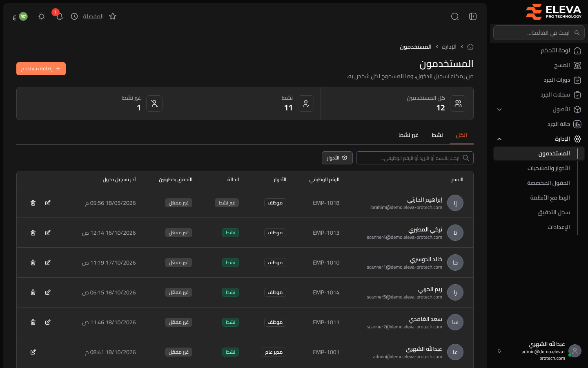The height and width of the screenshot is (368, 588).
Task: Focus the user search input field
Action: [415, 158]
